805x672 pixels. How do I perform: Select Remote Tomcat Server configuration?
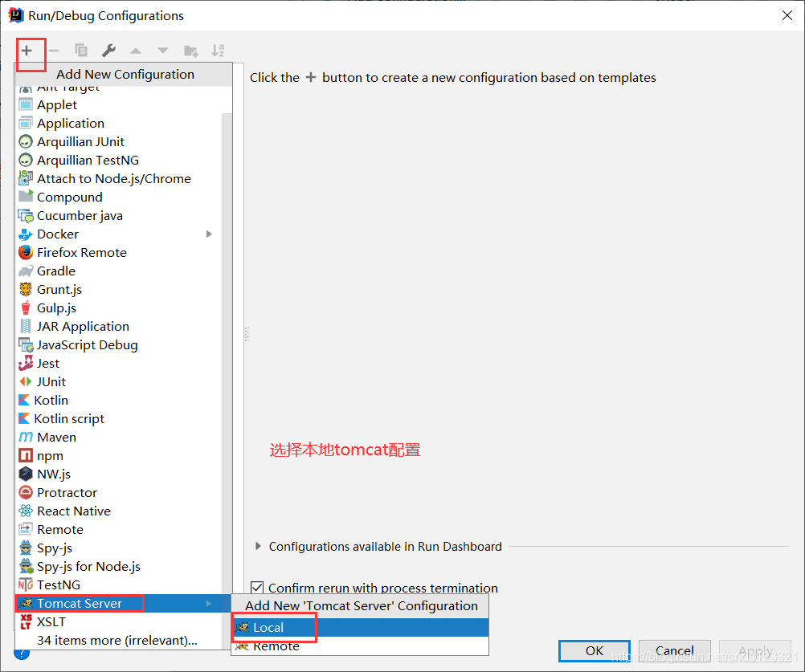361,646
